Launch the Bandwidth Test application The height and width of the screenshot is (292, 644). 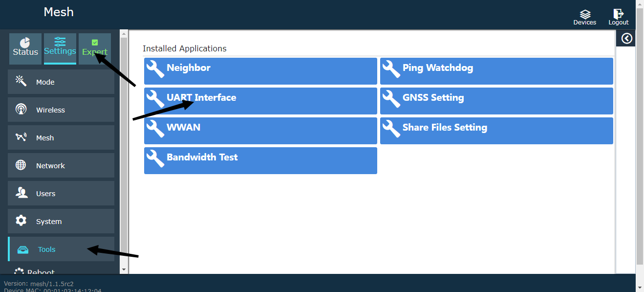point(260,160)
